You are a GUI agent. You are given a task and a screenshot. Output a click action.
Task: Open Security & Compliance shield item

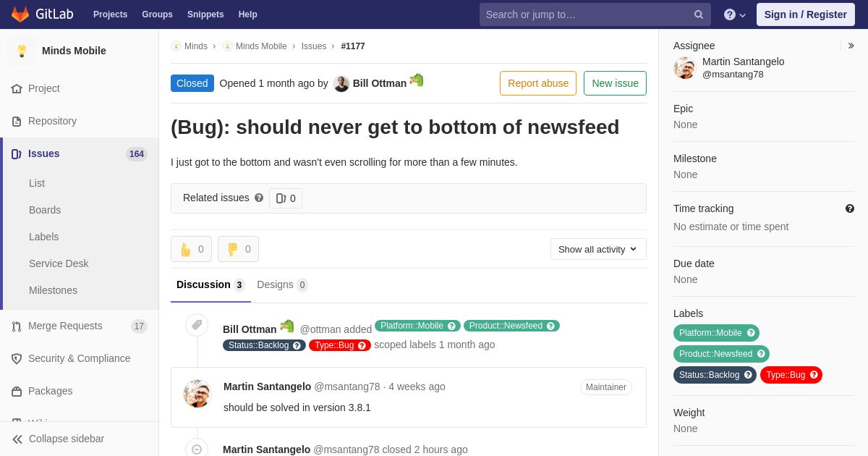[x=80, y=358]
